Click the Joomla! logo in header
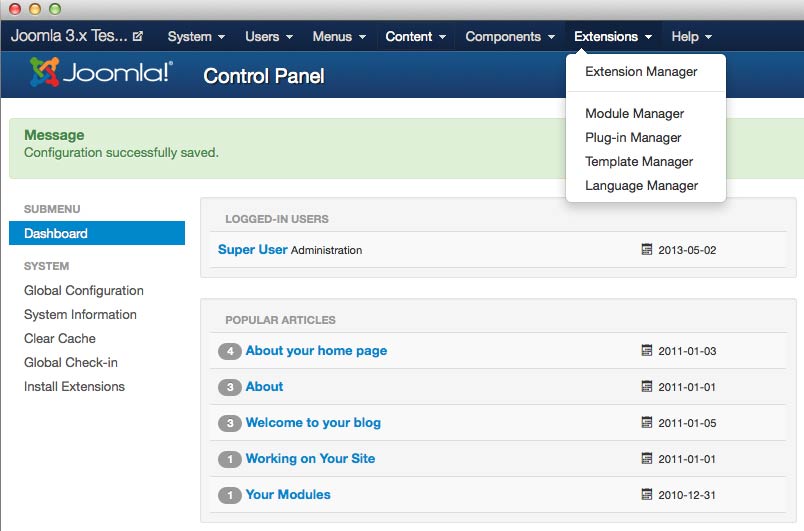The height and width of the screenshot is (531, 804). tap(101, 74)
